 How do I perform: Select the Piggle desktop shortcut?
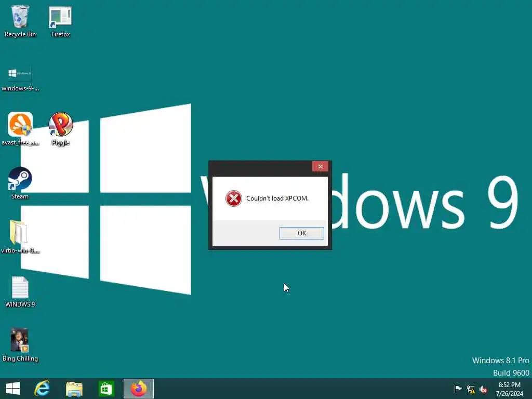pyautogui.click(x=60, y=129)
